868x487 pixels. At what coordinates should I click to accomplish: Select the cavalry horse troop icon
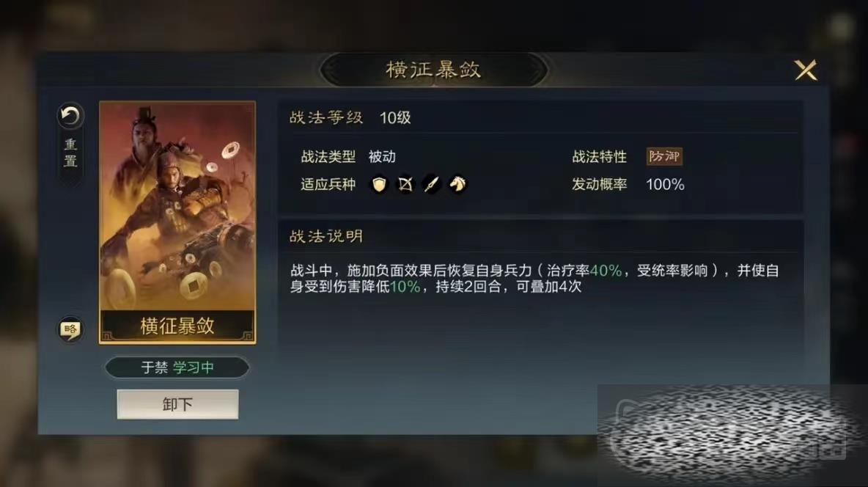457,184
